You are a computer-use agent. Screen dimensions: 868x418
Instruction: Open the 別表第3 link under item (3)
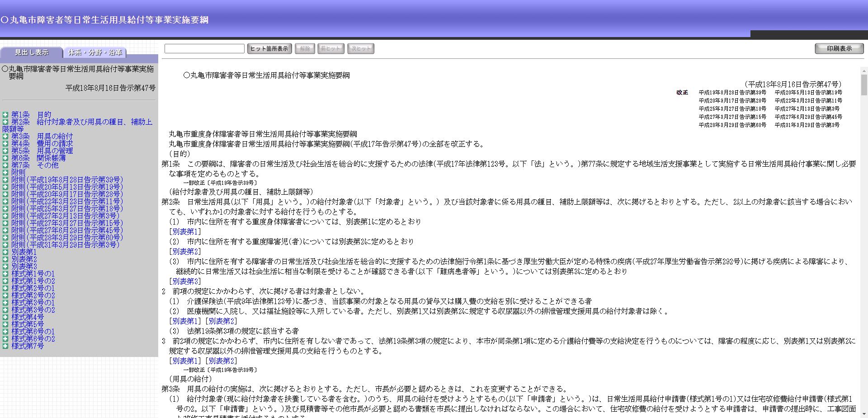[184, 281]
